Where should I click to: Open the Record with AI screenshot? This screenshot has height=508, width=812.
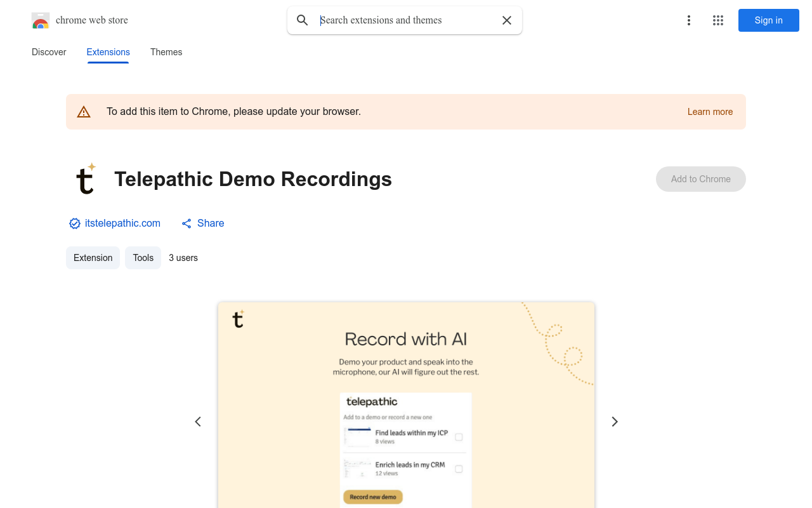[406, 405]
